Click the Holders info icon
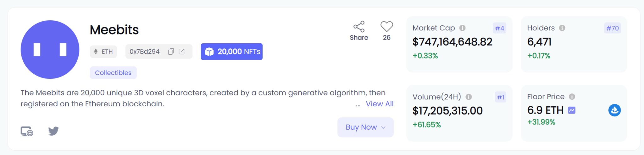644x155 pixels. click(x=562, y=28)
